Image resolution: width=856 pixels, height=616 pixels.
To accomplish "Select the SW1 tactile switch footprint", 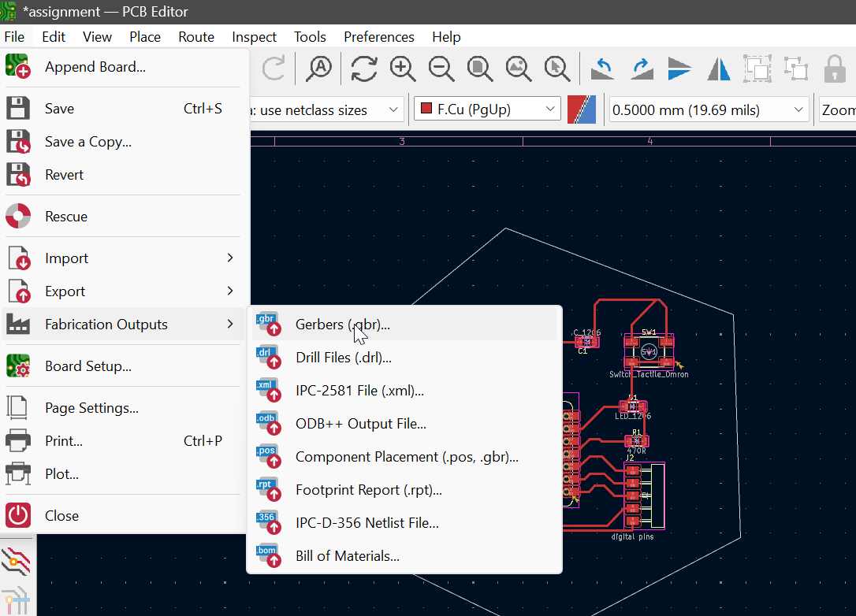I will pyautogui.click(x=649, y=351).
